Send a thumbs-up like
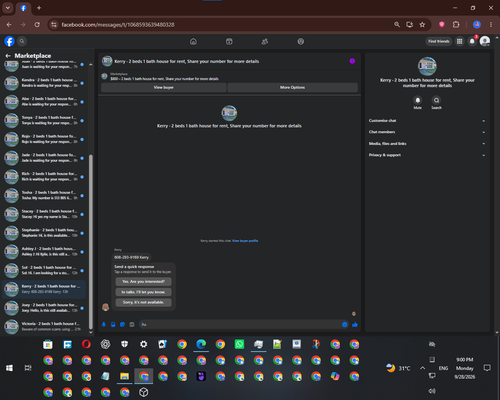 355,324
